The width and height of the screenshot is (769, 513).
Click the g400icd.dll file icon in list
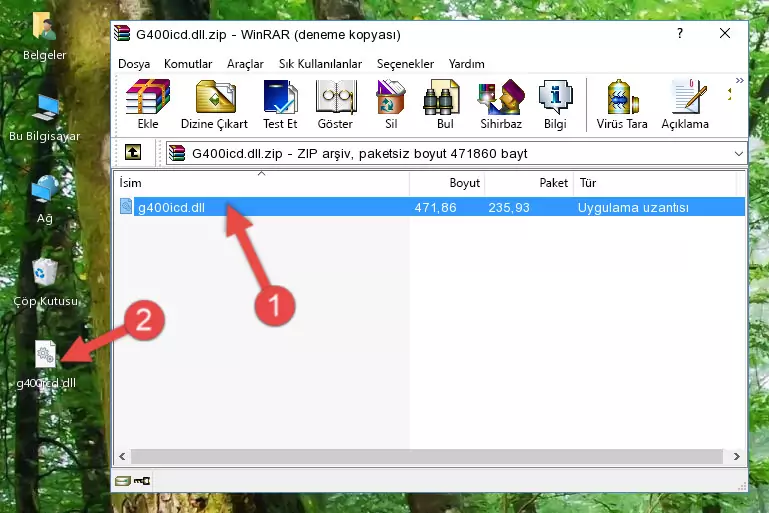tap(126, 206)
